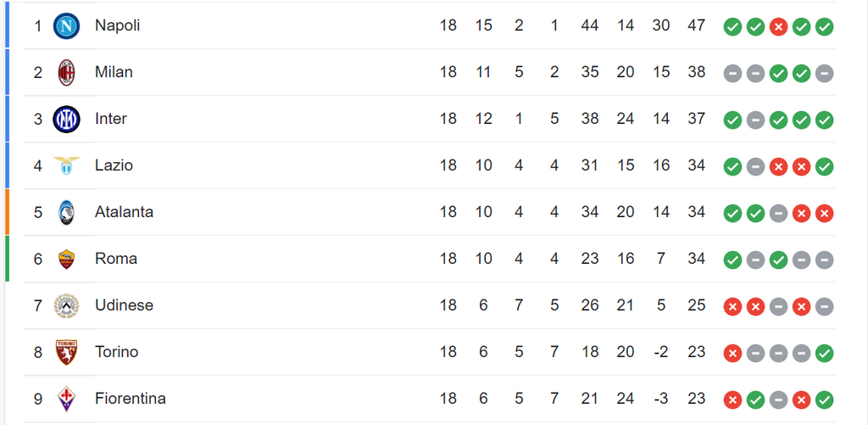The image size is (868, 425).
Task: Click Udinese's first red loss icon
Action: (x=732, y=306)
